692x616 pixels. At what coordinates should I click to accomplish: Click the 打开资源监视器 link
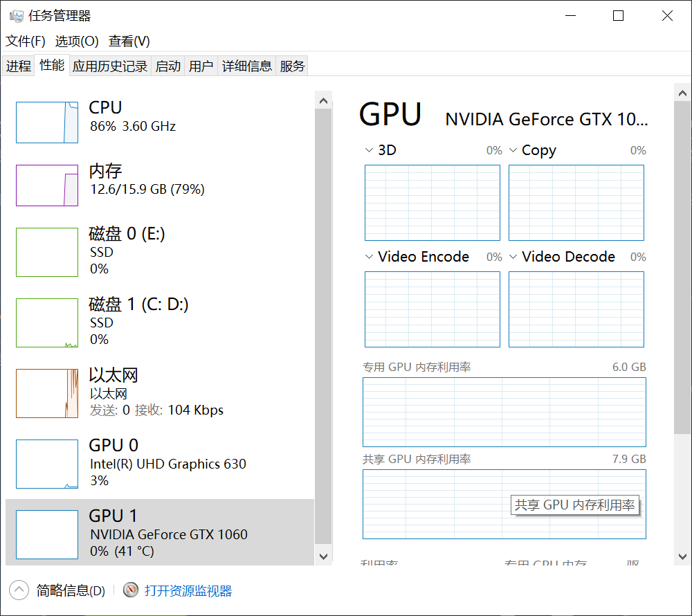click(x=188, y=590)
